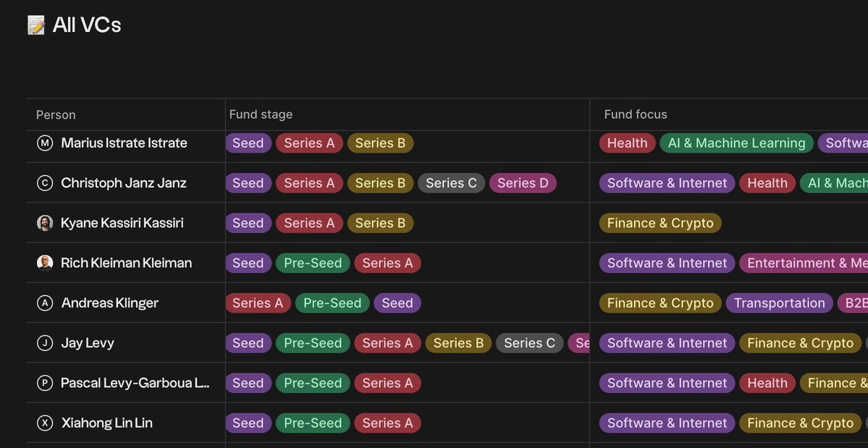Click Jay Levy's letter J avatar
This screenshot has height=448, width=868.
(x=45, y=343)
